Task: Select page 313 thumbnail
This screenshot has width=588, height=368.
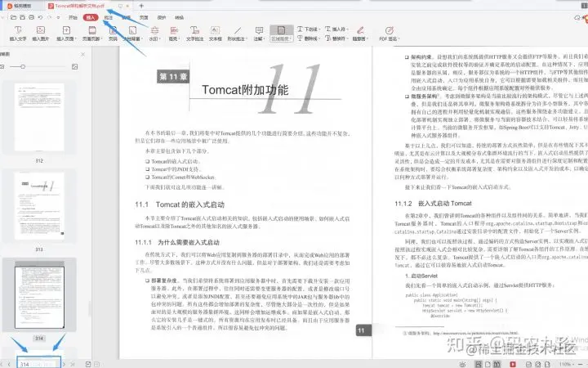Action: (39, 206)
